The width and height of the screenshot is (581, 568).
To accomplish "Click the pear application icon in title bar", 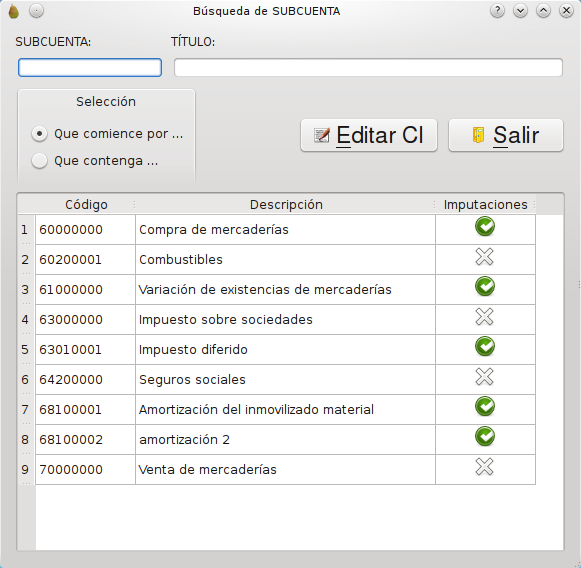I will [x=14, y=11].
